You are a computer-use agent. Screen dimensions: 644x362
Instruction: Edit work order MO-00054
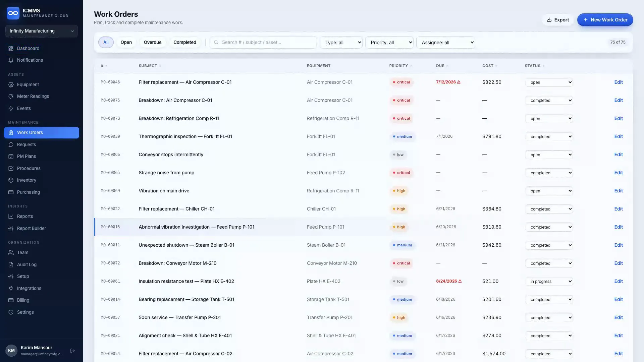pyautogui.click(x=618, y=354)
